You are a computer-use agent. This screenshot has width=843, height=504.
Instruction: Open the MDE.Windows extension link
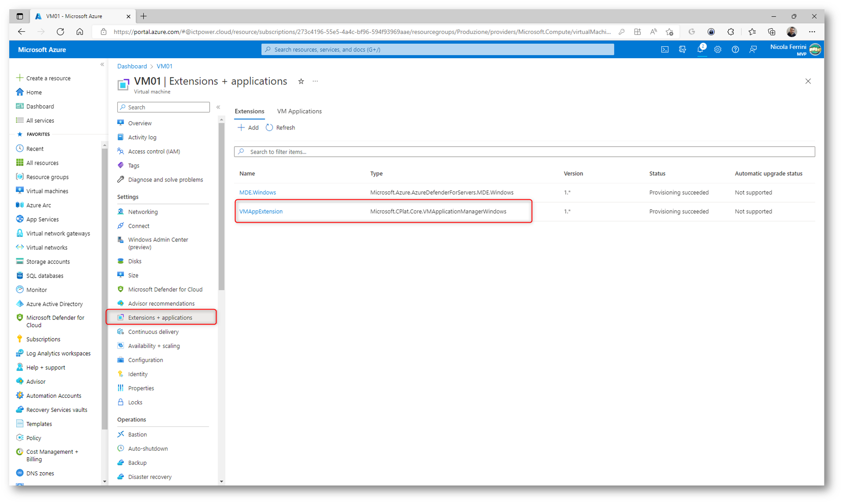point(257,193)
